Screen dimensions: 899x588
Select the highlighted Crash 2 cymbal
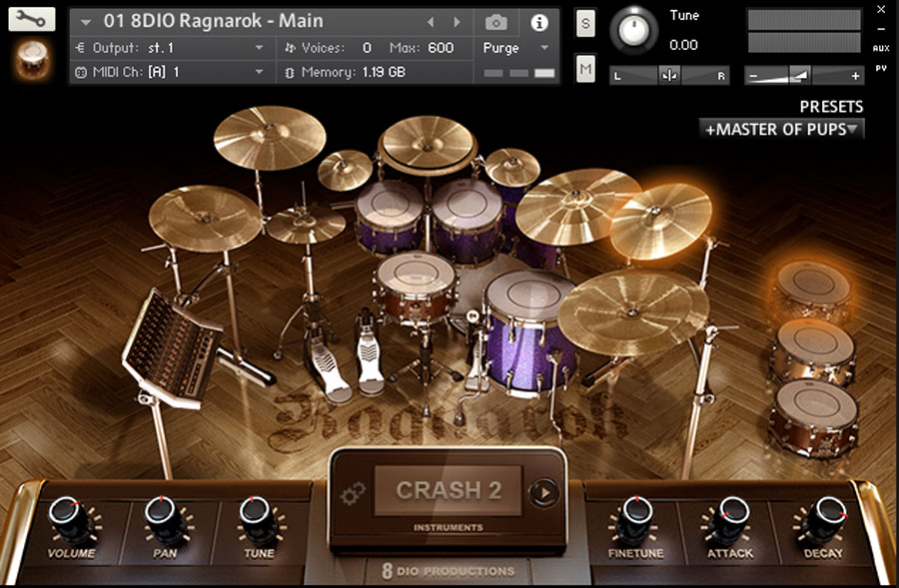coord(660,222)
